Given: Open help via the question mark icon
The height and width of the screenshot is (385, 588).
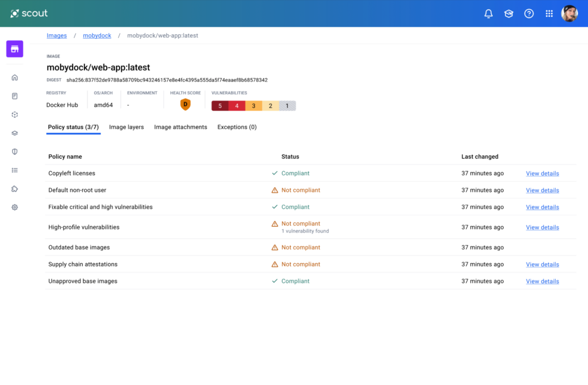Looking at the screenshot, I should coord(529,14).
